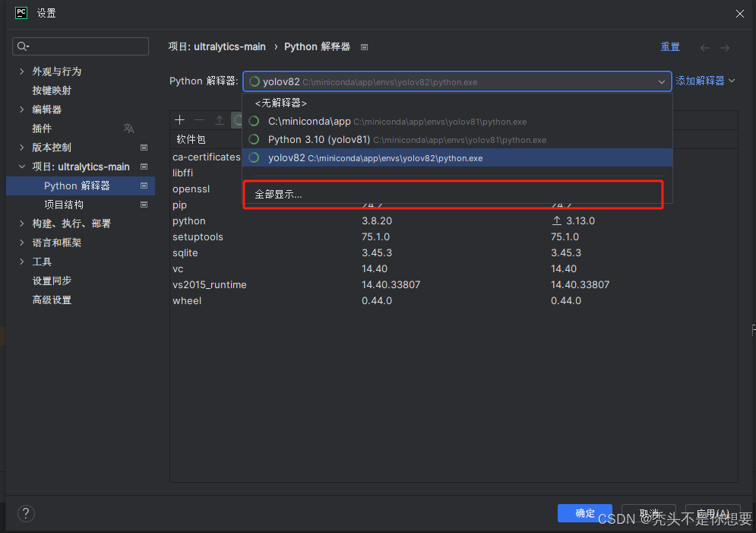Screen dimensions: 756x533
Task: Close the settings dialog with X
Action: (739, 14)
